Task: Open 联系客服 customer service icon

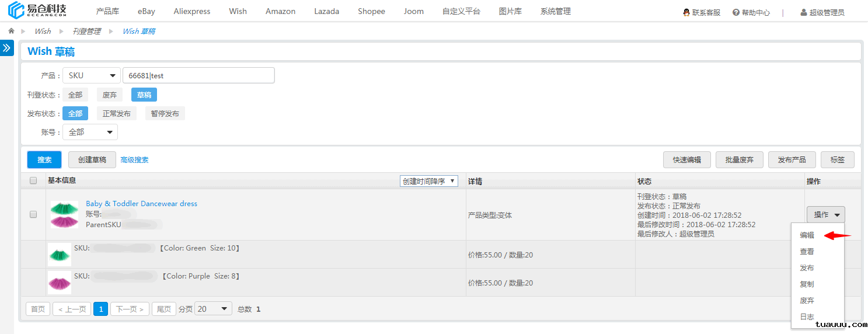Action: click(x=686, y=12)
